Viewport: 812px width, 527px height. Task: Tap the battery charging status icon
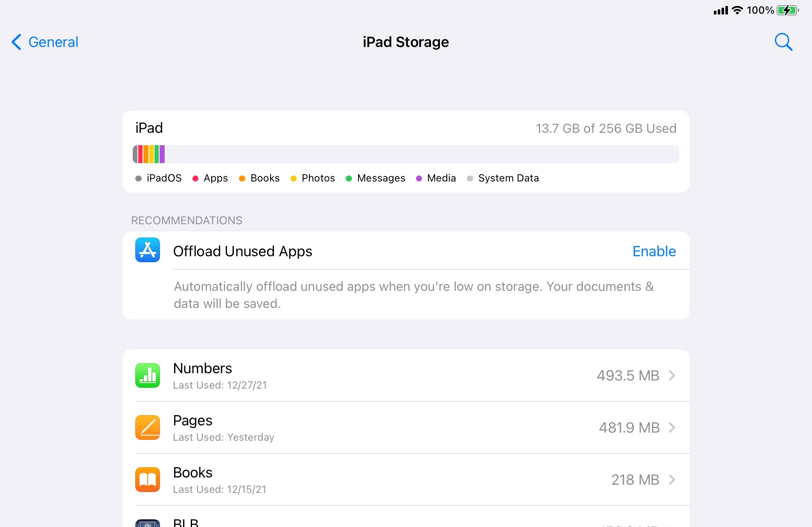point(787,10)
